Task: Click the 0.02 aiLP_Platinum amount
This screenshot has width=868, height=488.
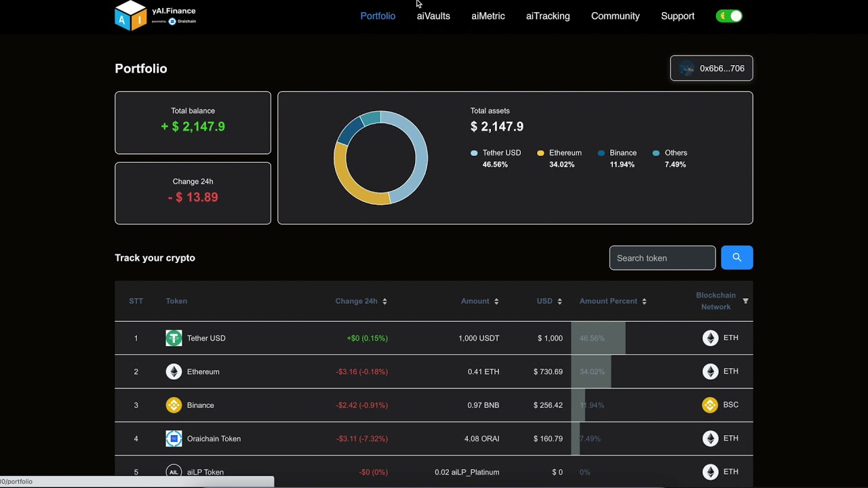Action: click(467, 472)
